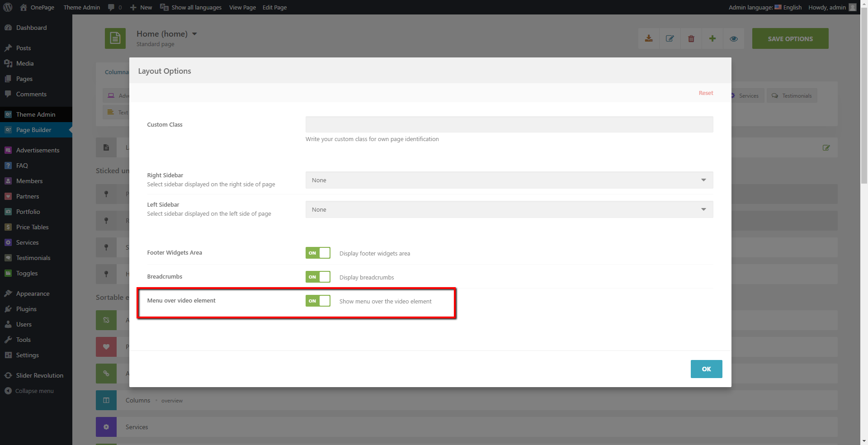
Task: Open Comments in the sidebar
Action: [36, 94]
